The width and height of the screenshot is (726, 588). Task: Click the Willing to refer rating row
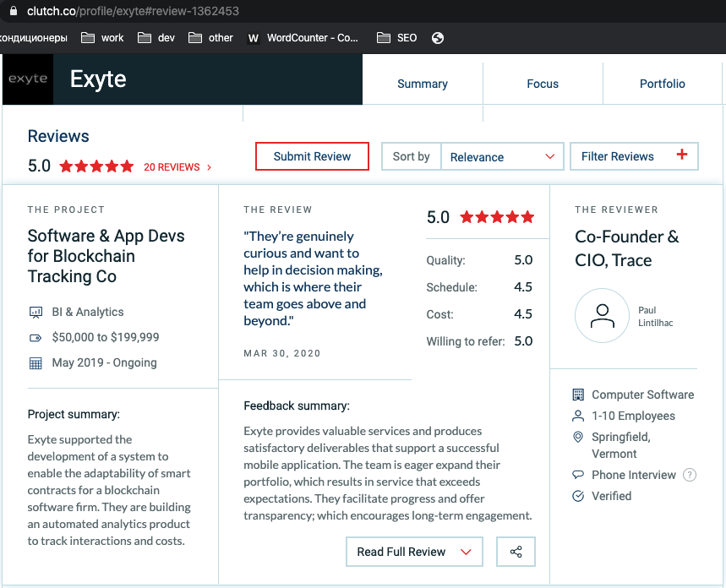point(480,341)
